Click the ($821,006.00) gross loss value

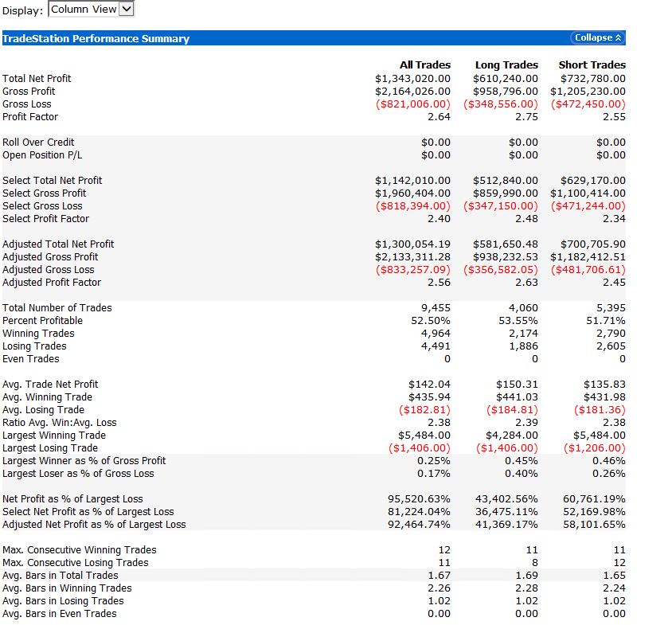coord(413,104)
